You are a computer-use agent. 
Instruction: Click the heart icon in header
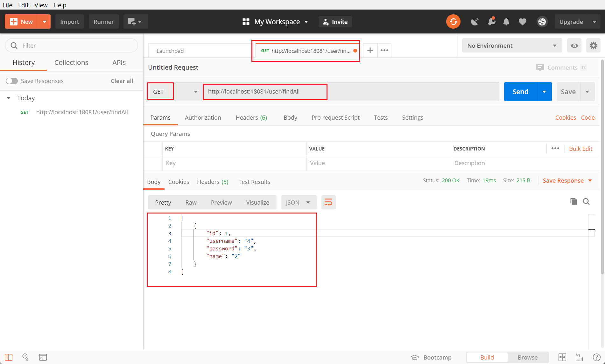click(522, 22)
